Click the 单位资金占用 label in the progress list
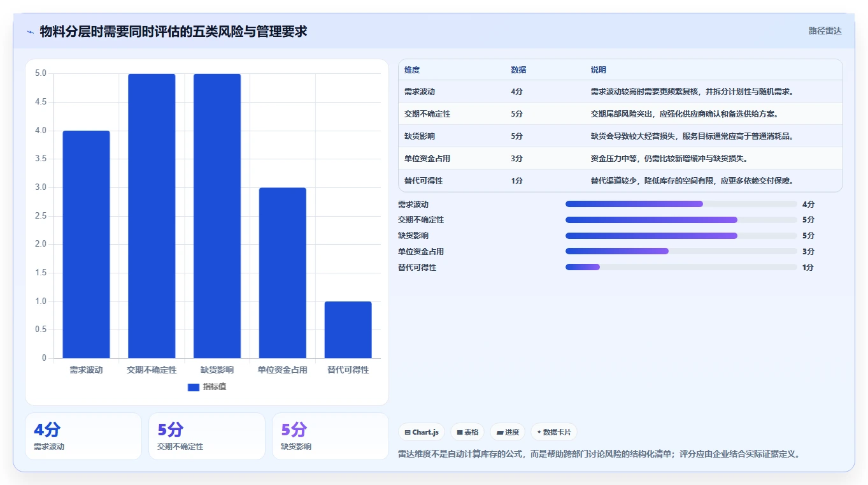Image resolution: width=868 pixels, height=485 pixels. (x=421, y=252)
